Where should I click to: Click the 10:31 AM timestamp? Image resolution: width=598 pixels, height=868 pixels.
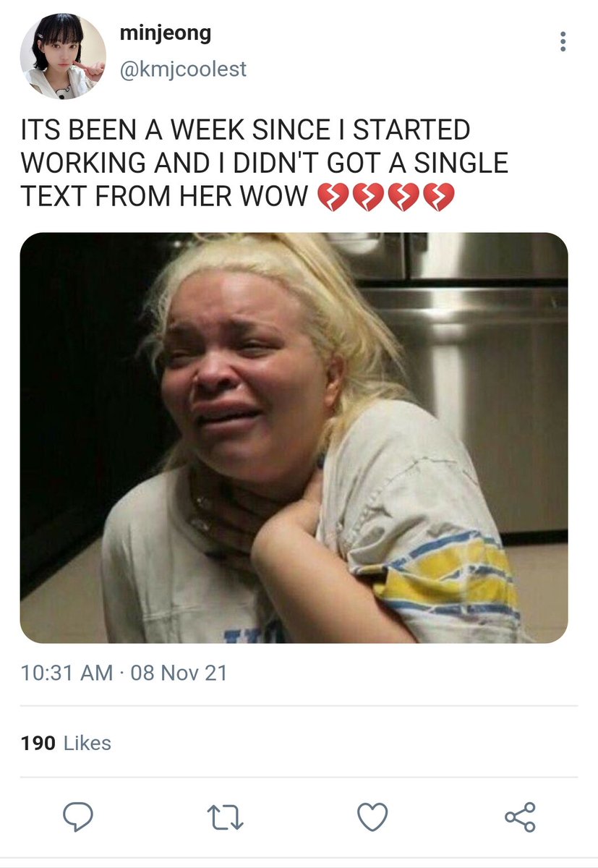click(67, 673)
